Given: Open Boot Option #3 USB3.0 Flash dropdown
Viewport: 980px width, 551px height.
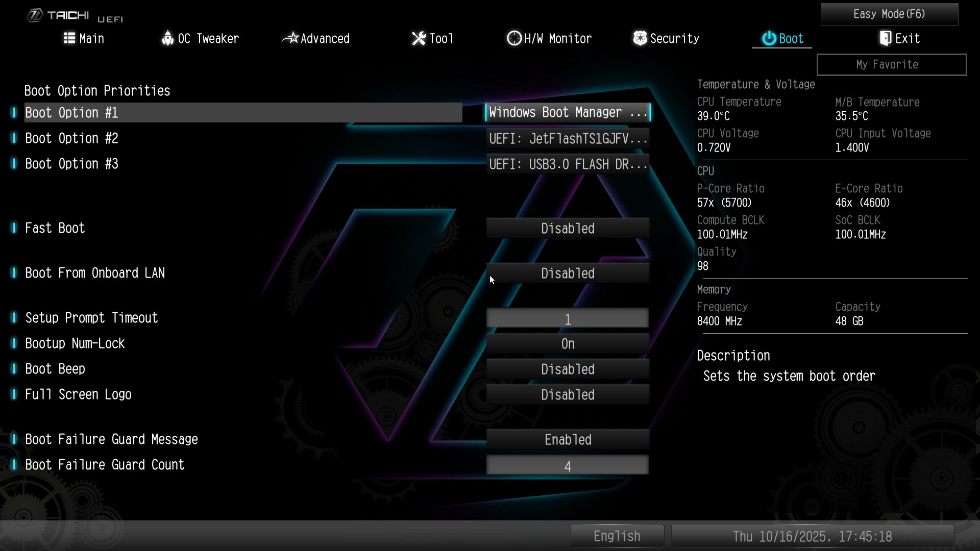Looking at the screenshot, I should [x=567, y=164].
